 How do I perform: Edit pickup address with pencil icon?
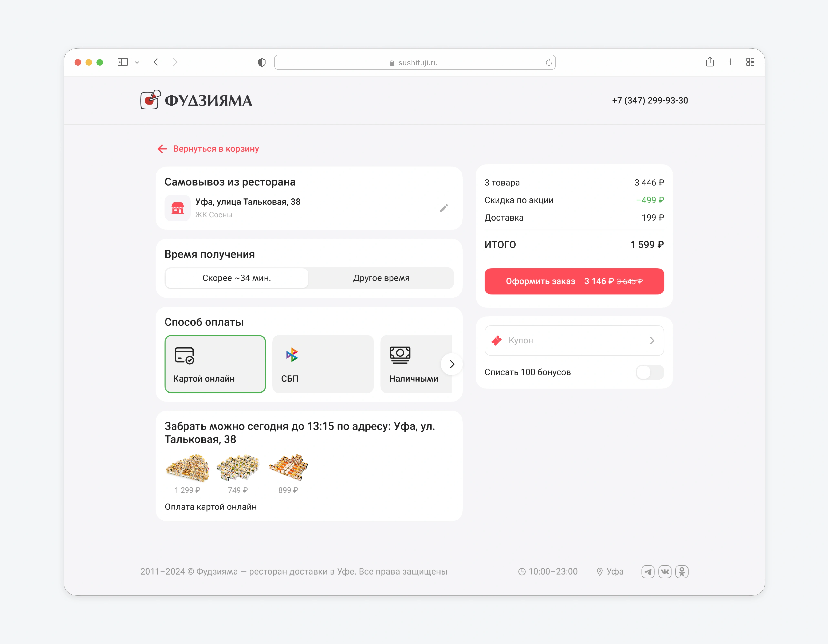[x=444, y=208]
